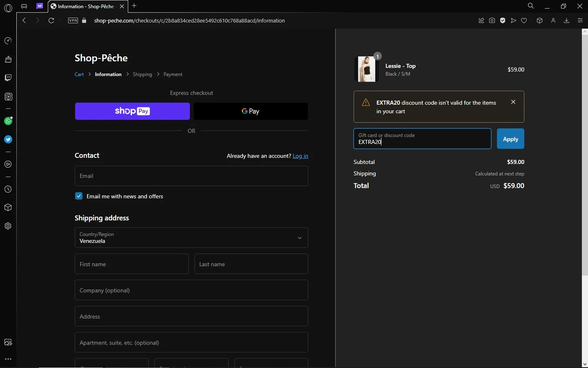Focus the Last name field
588x368 pixels.
[251, 264]
